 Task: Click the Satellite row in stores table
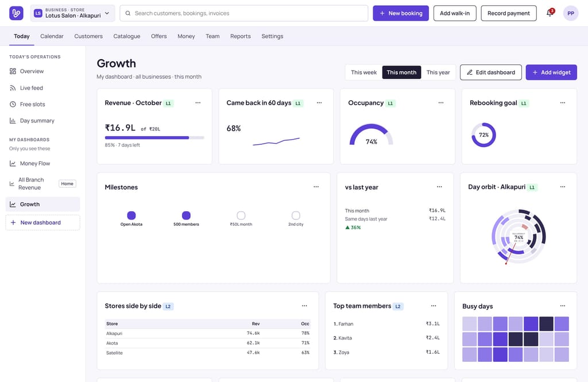(x=208, y=353)
